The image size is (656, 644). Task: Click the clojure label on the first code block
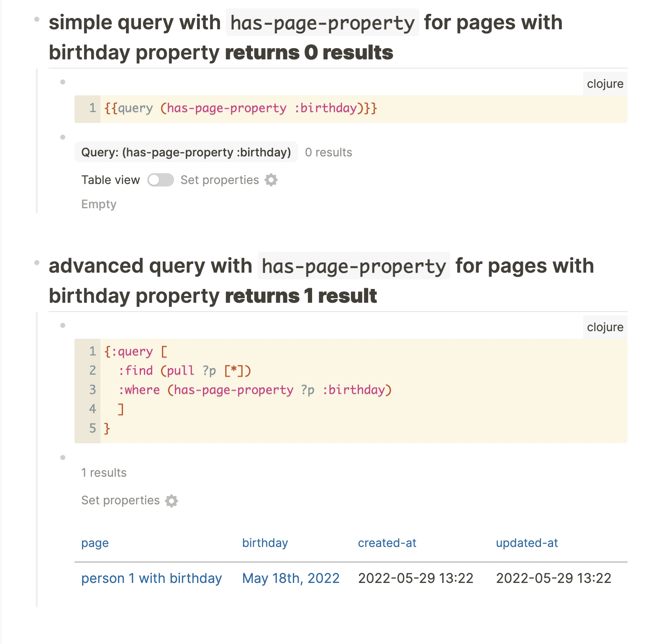coord(605,83)
